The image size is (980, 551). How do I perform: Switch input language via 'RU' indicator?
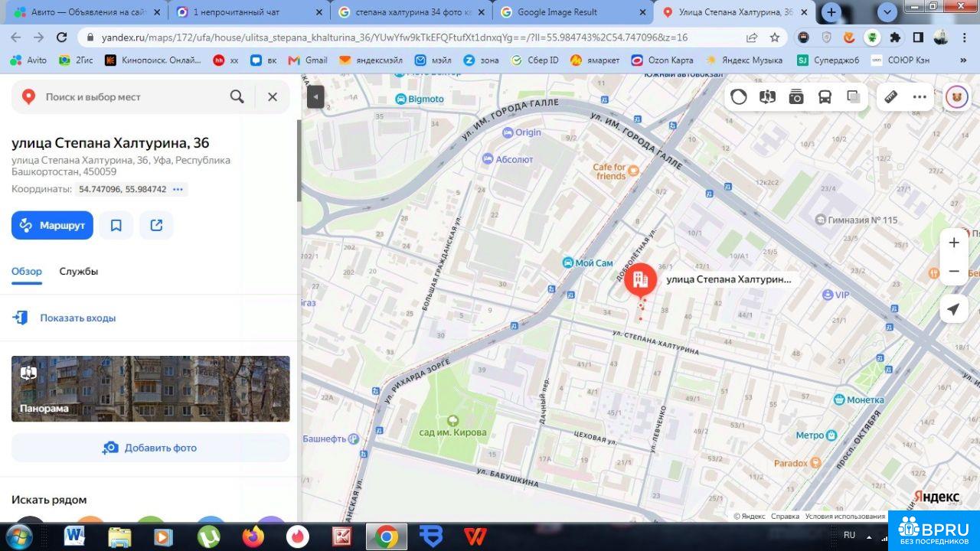849,535
